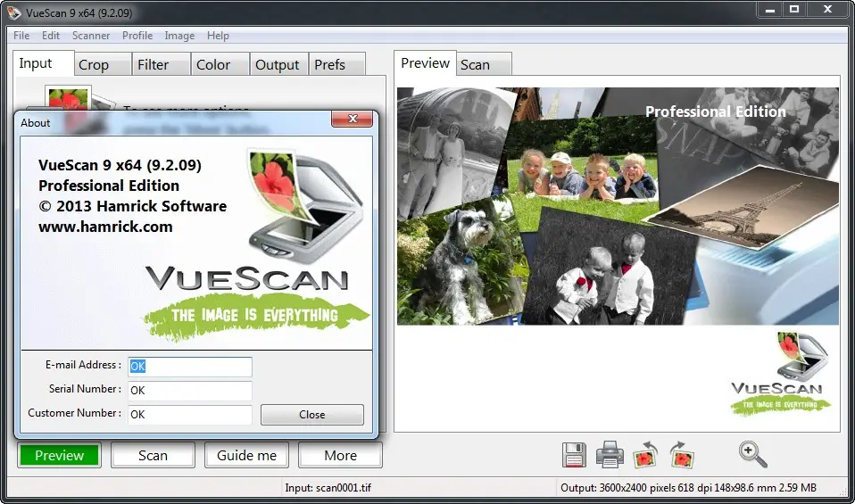Switch to the Crop tab

pyautogui.click(x=103, y=64)
